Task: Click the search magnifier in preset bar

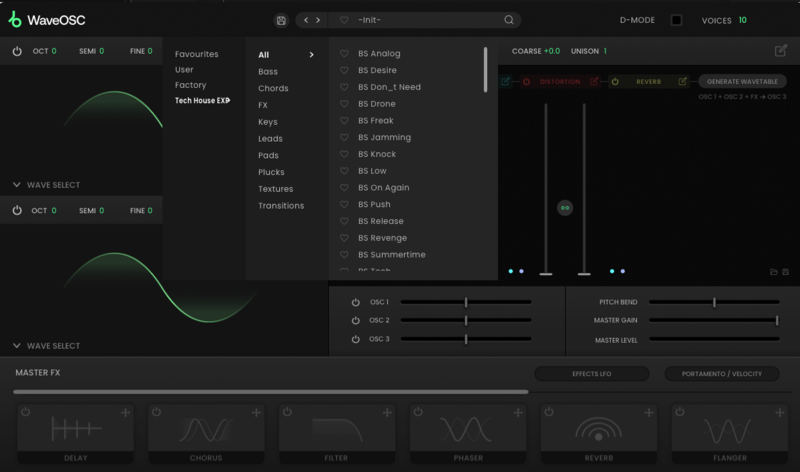Action: 509,20
